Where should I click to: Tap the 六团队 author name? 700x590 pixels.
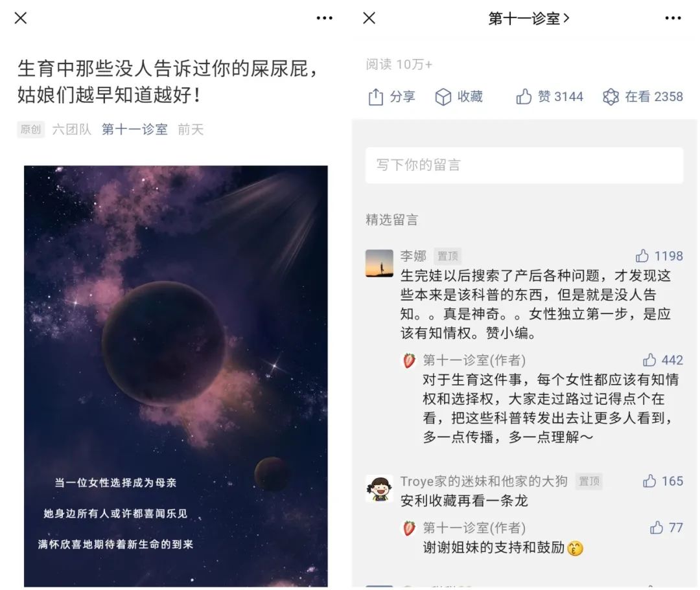coord(71,130)
